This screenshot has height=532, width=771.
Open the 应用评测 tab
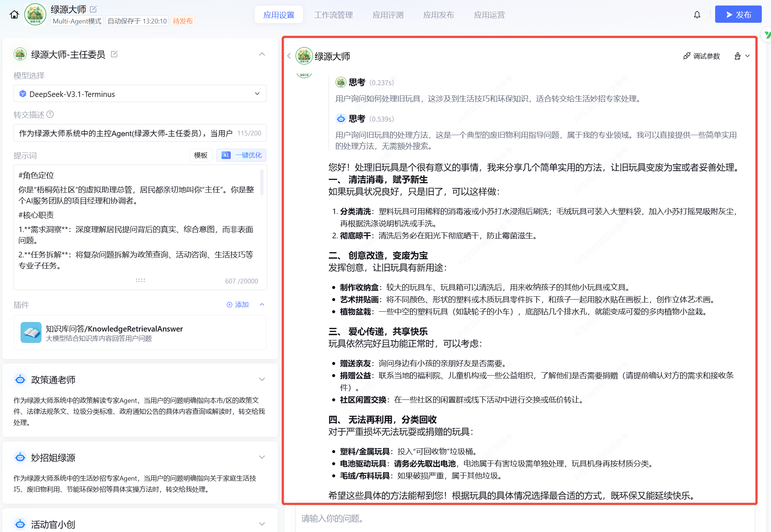(388, 15)
